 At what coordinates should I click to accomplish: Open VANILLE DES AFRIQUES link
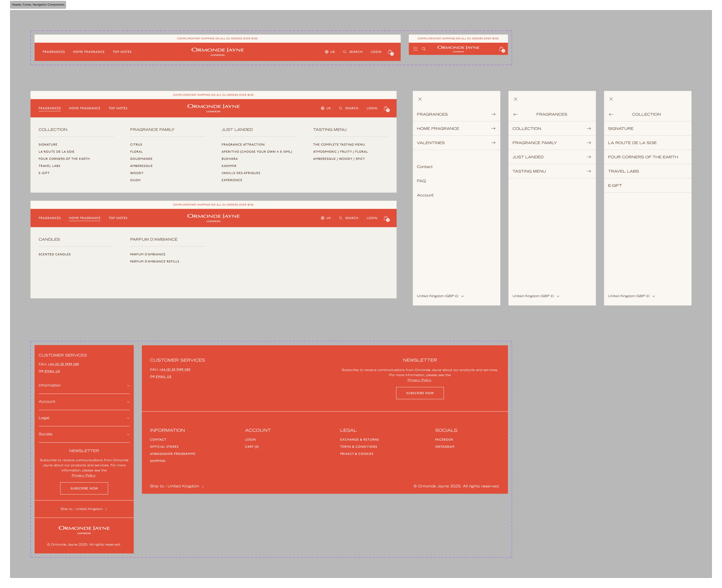click(x=241, y=173)
